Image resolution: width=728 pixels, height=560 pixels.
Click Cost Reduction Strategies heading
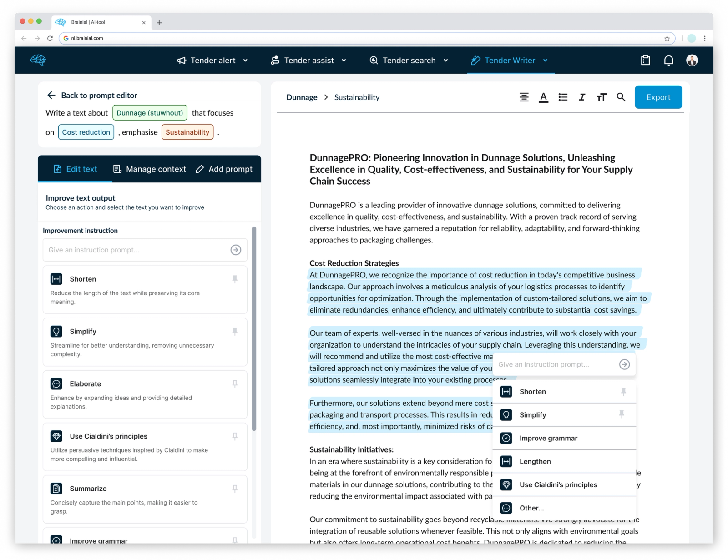354,263
